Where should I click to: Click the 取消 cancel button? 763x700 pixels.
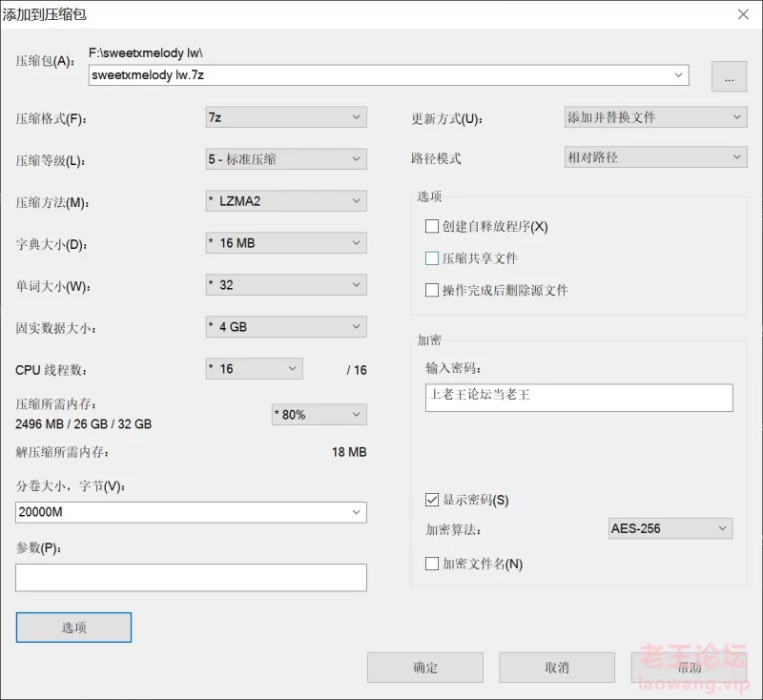pyautogui.click(x=557, y=668)
